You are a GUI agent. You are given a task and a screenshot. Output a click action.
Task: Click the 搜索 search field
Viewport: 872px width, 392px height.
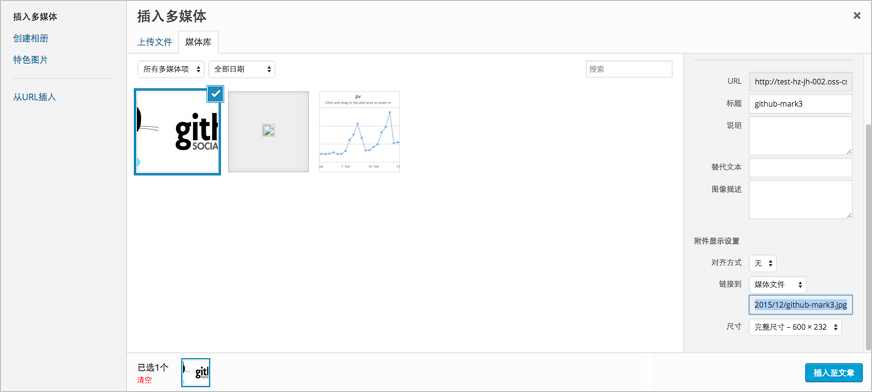click(629, 70)
